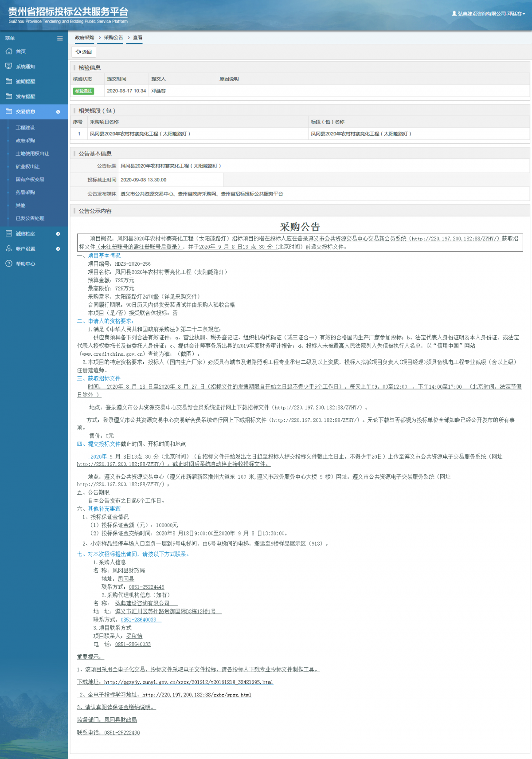Image resolution: width=532 pixels, height=759 pixels.
Task: Click the 诚信档案 list icon
Action: coord(9,233)
